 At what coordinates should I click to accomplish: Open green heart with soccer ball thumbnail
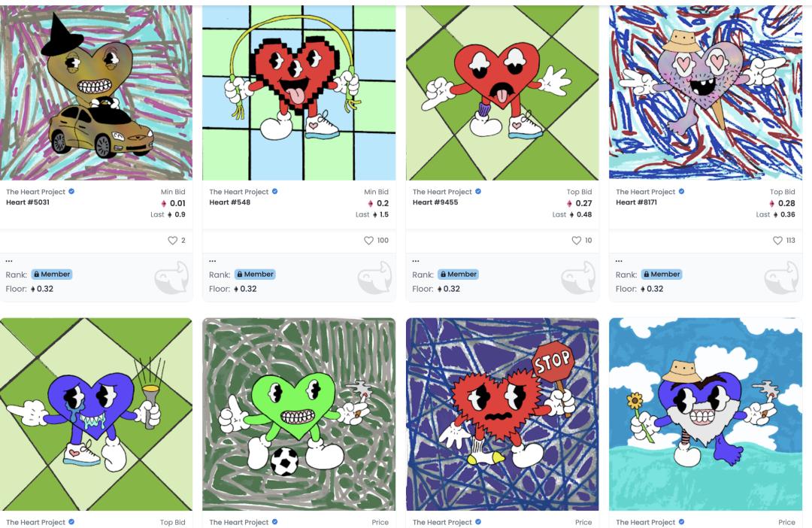point(298,414)
